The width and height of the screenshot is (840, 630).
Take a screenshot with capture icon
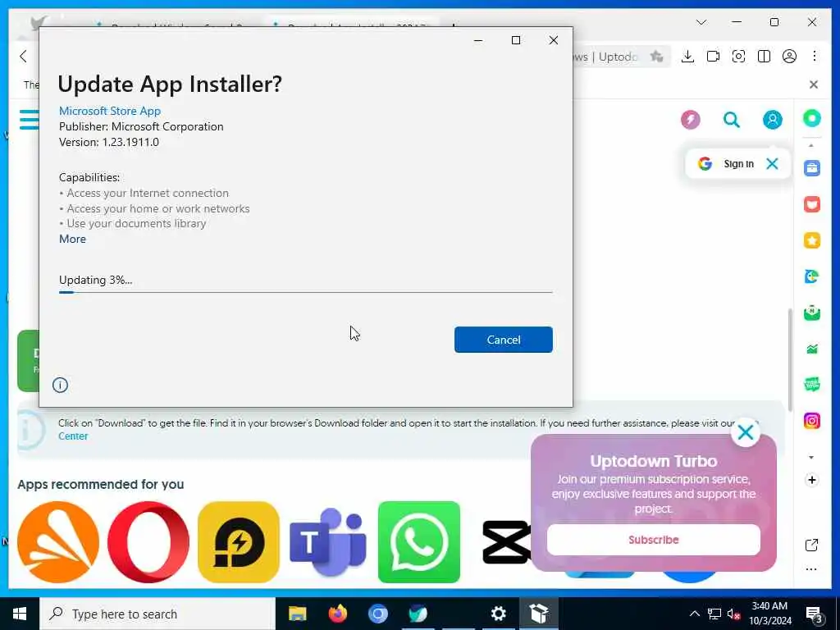738,57
